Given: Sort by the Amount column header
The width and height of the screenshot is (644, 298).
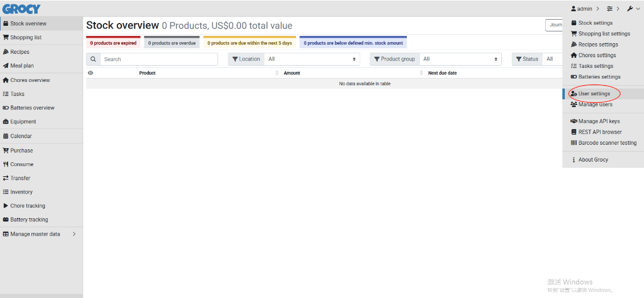Looking at the screenshot, I should [x=292, y=73].
